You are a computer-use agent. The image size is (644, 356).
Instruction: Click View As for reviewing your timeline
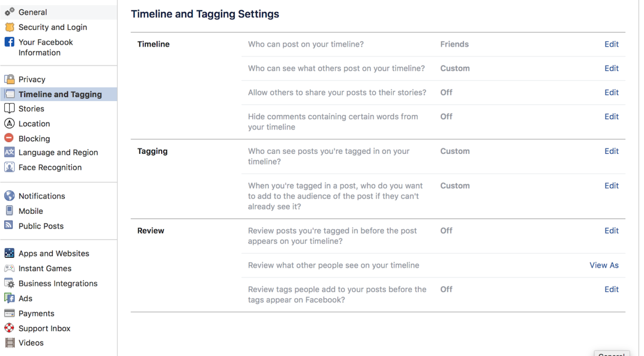[604, 265]
